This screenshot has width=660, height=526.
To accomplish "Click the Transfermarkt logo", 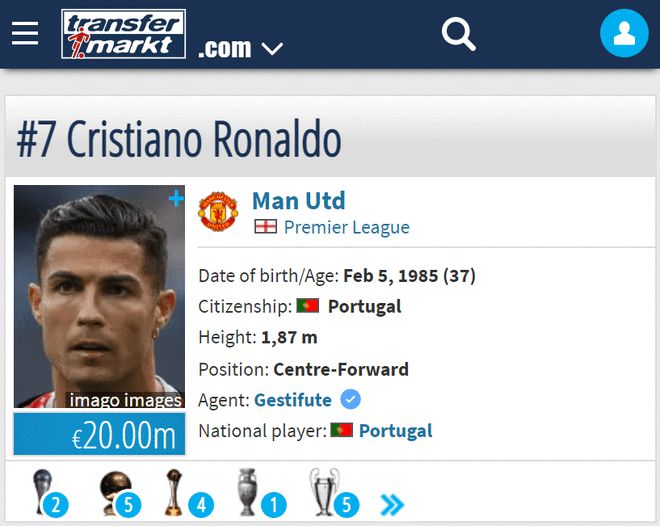I will pyautogui.click(x=123, y=34).
